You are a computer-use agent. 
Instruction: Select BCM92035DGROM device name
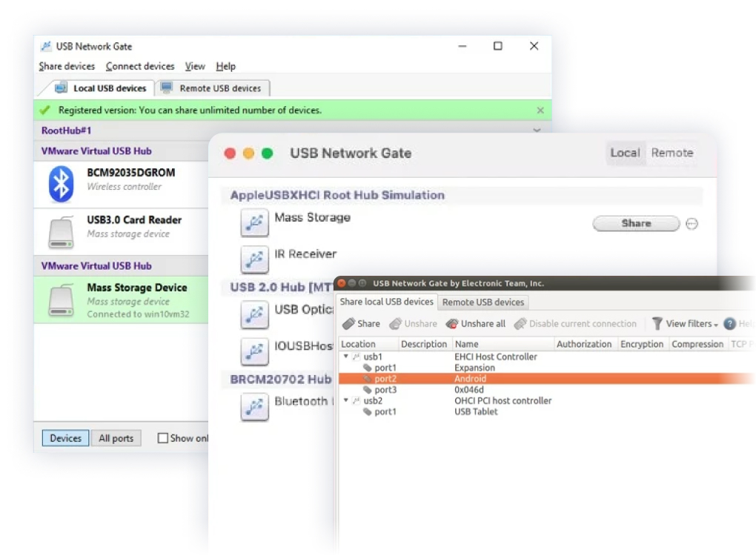click(130, 173)
